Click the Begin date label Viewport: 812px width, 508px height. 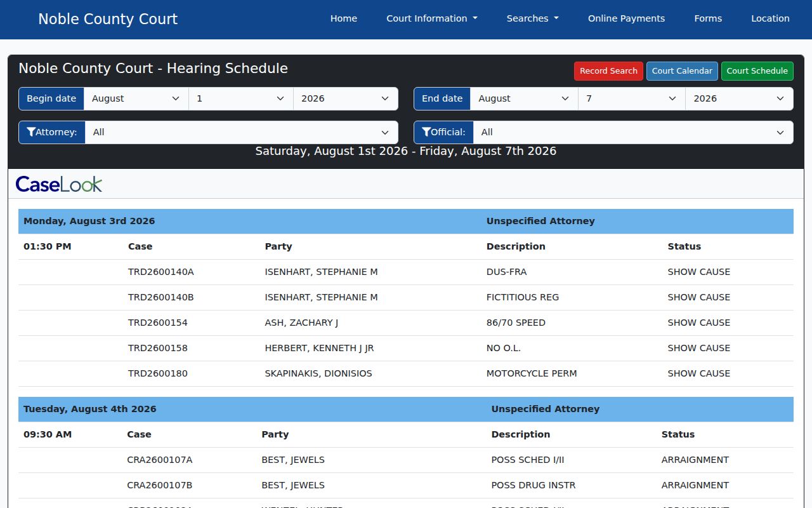[51, 98]
